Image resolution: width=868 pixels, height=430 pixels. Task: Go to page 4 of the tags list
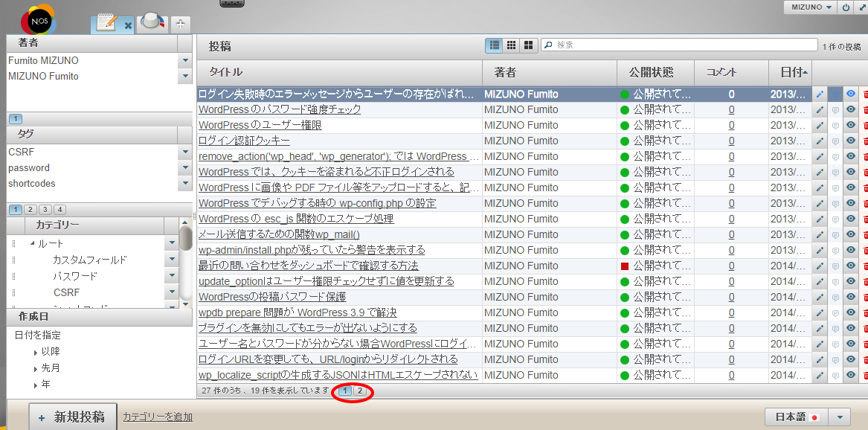point(60,210)
